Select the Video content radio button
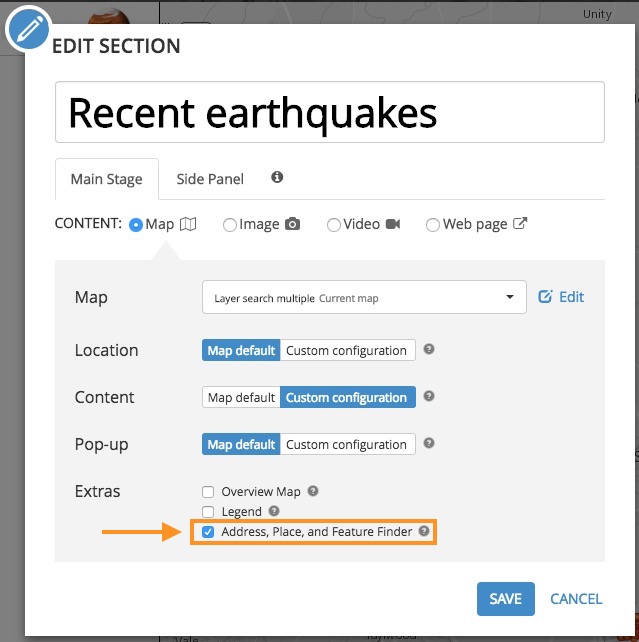This screenshot has height=642, width=639. coord(334,225)
